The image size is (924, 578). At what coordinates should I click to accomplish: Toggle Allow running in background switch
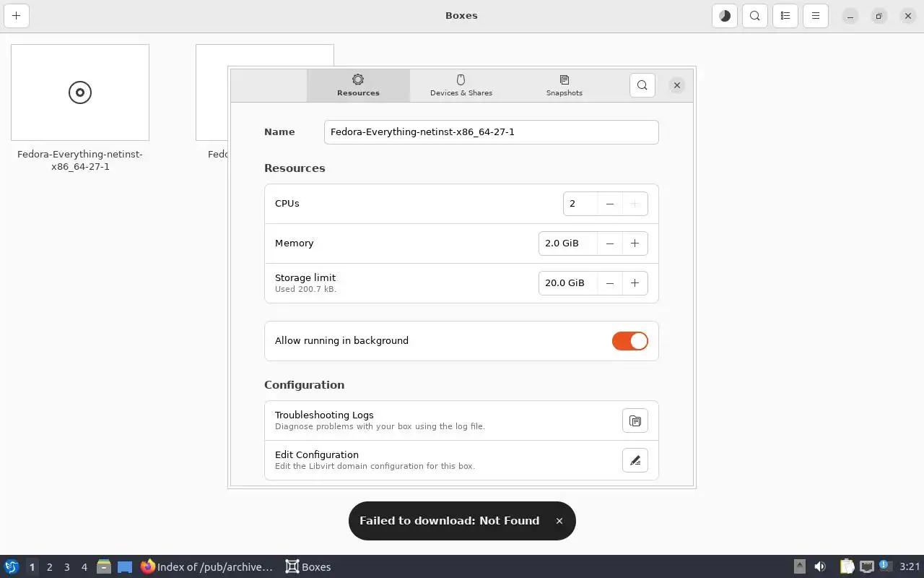pyautogui.click(x=630, y=341)
